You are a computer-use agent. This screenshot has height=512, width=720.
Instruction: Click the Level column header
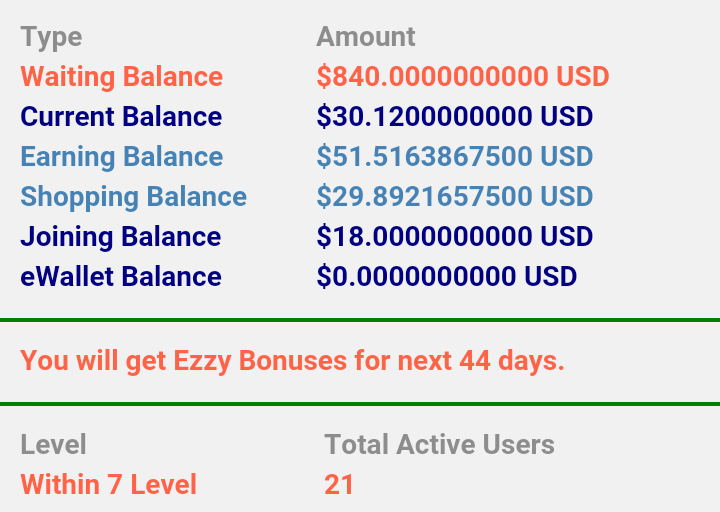pos(53,445)
